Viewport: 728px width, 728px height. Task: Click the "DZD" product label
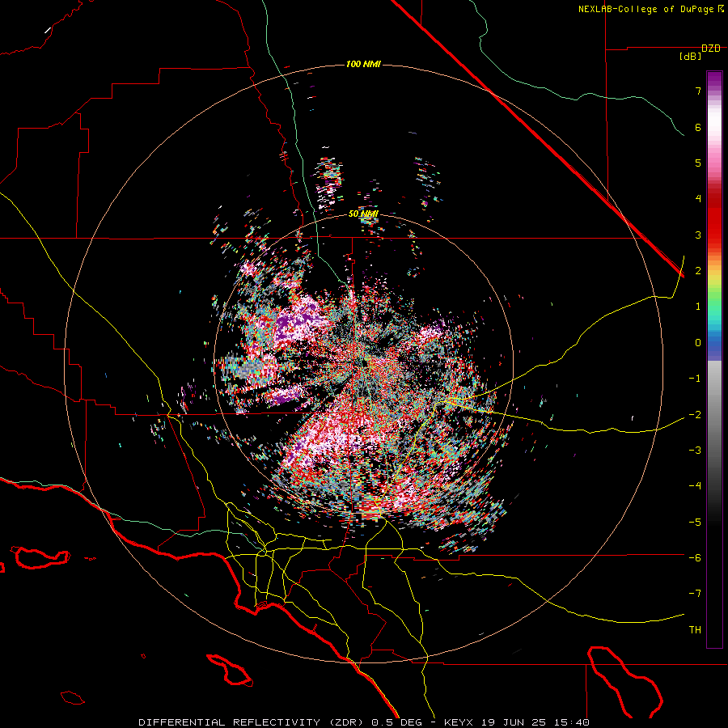pyautogui.click(x=711, y=49)
